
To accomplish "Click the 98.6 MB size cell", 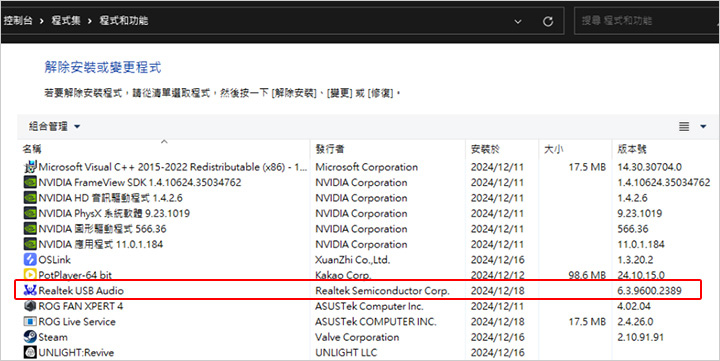I will click(x=587, y=275).
